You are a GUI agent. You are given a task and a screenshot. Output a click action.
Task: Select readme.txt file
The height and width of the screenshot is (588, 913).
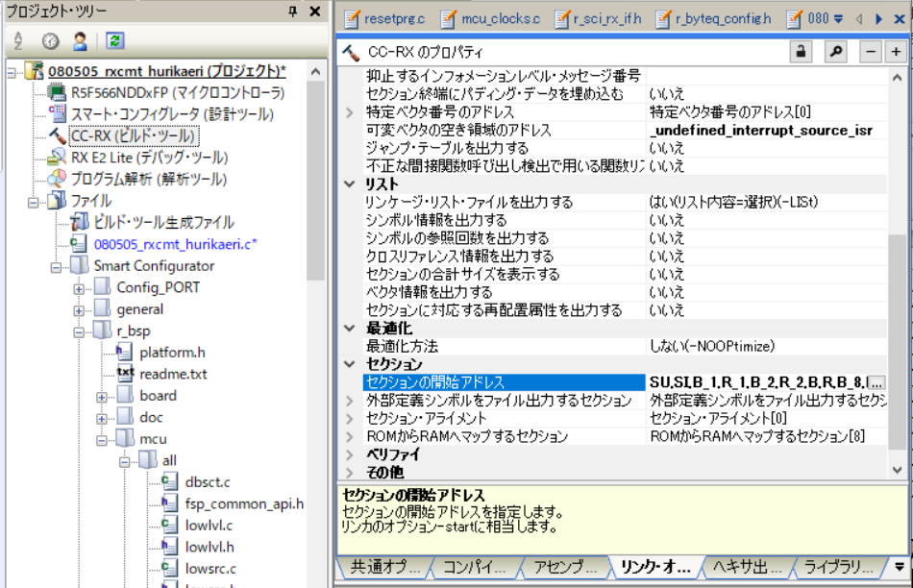(173, 374)
